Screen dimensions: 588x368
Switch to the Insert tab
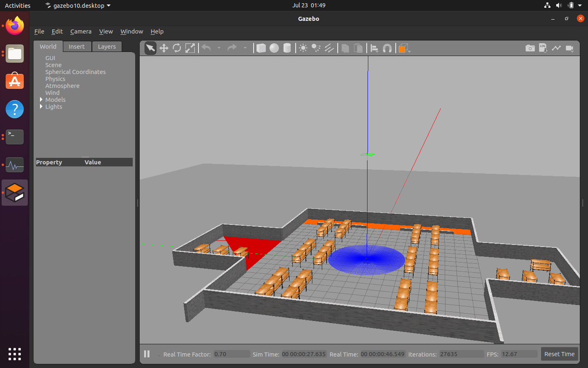(x=77, y=47)
